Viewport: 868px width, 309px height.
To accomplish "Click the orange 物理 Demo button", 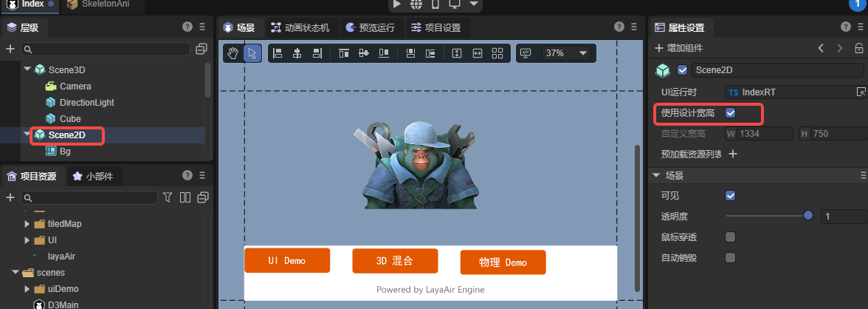I will pyautogui.click(x=503, y=262).
